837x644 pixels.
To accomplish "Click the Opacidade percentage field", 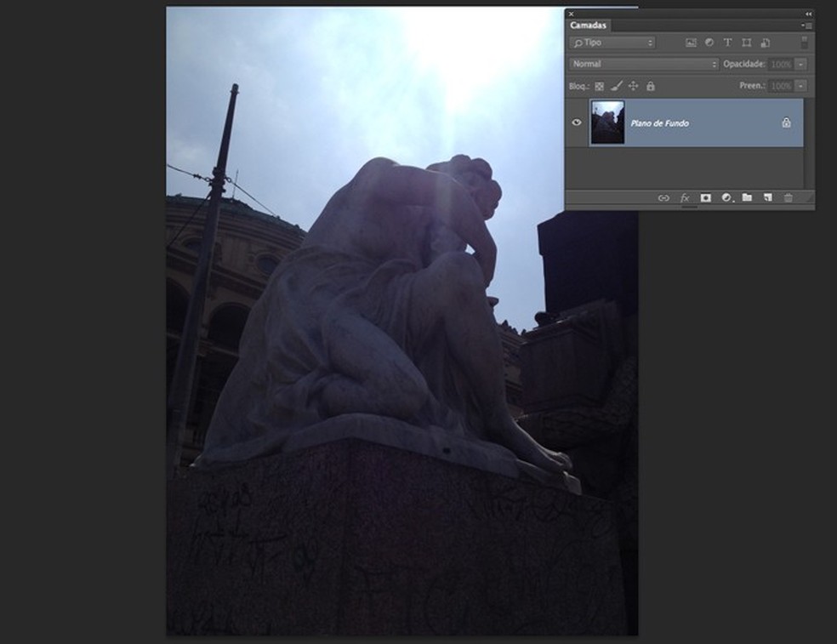I will tap(781, 64).
